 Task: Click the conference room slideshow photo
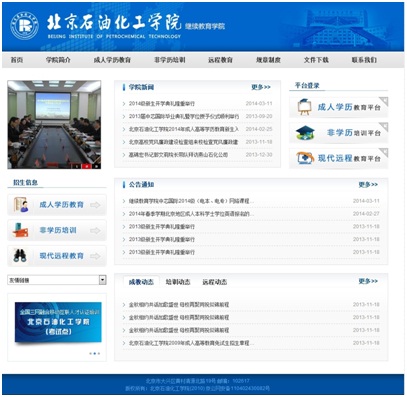pyautogui.click(x=54, y=124)
